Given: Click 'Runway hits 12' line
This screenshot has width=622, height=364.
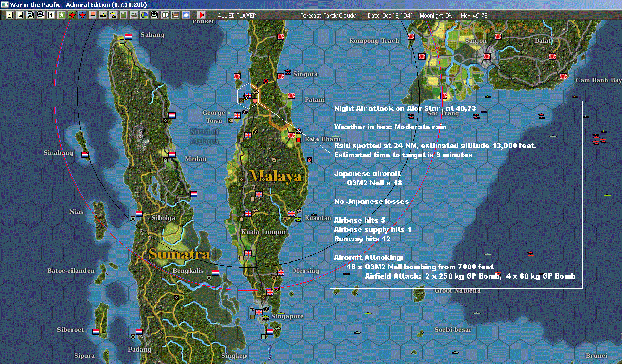Looking at the screenshot, I should [361, 239].
